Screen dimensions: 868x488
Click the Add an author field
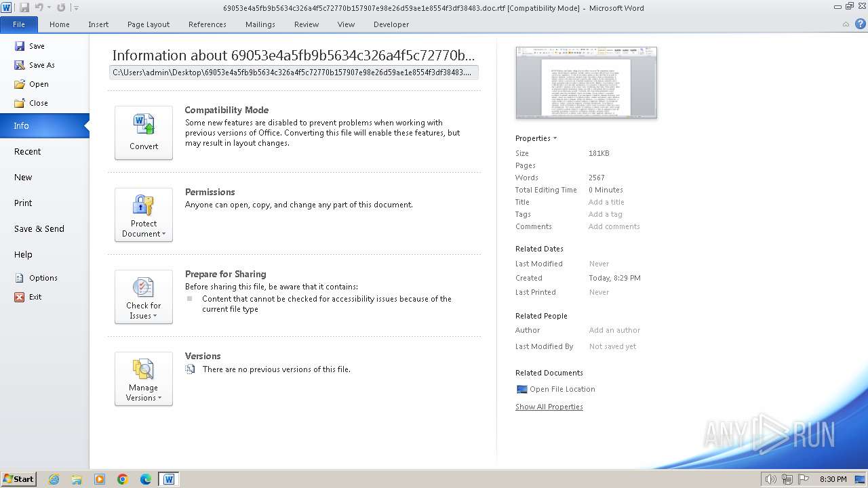click(614, 330)
